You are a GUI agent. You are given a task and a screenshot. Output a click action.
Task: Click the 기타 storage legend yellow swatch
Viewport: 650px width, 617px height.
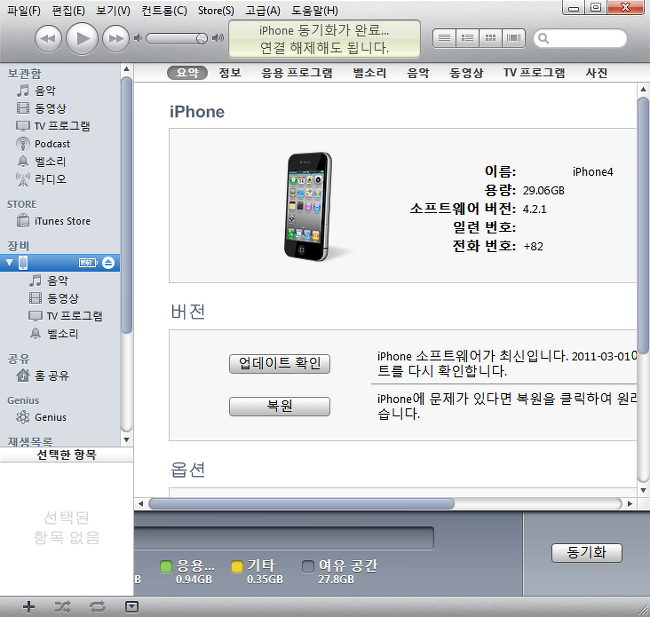[237, 566]
